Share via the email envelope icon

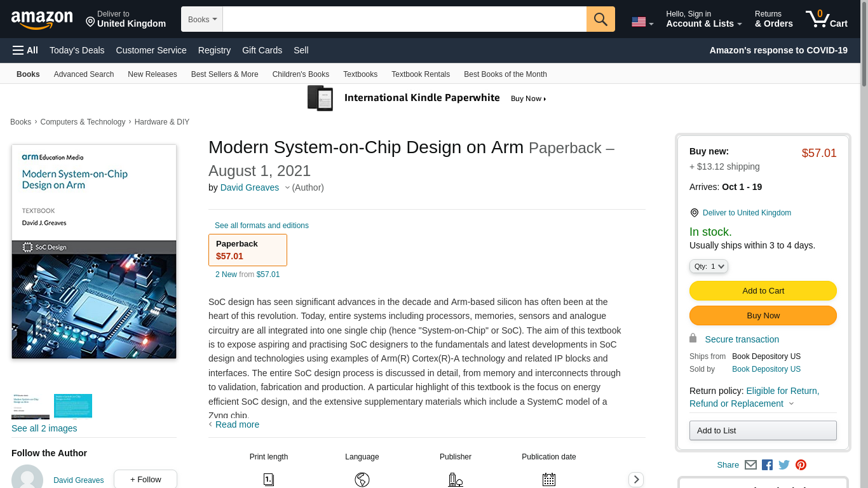(x=750, y=465)
